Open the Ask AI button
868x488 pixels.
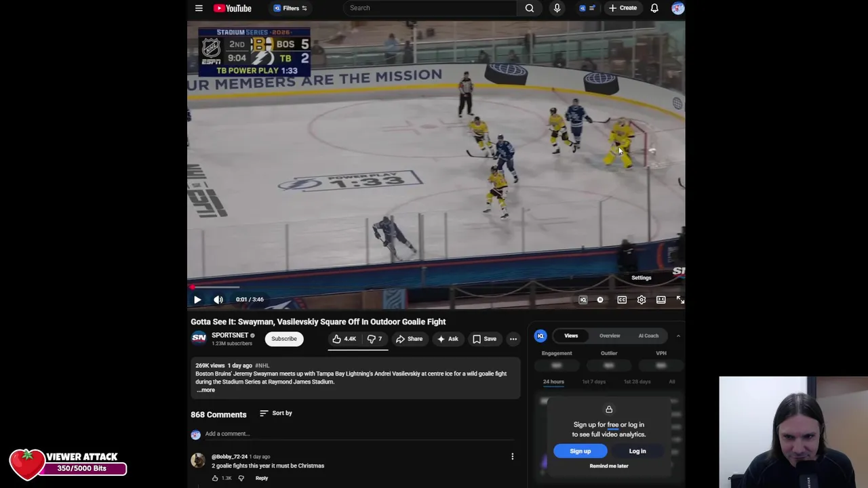pyautogui.click(x=448, y=339)
